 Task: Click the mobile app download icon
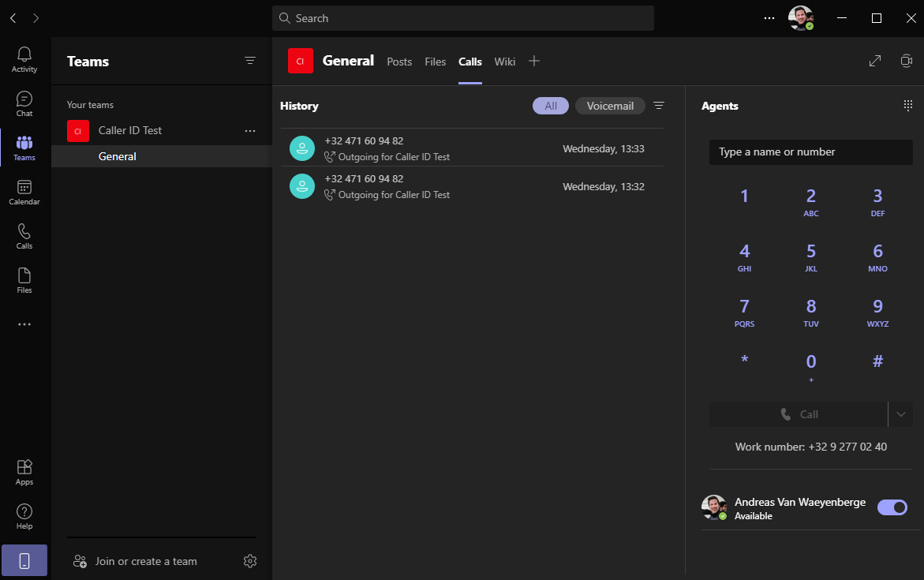click(x=24, y=560)
